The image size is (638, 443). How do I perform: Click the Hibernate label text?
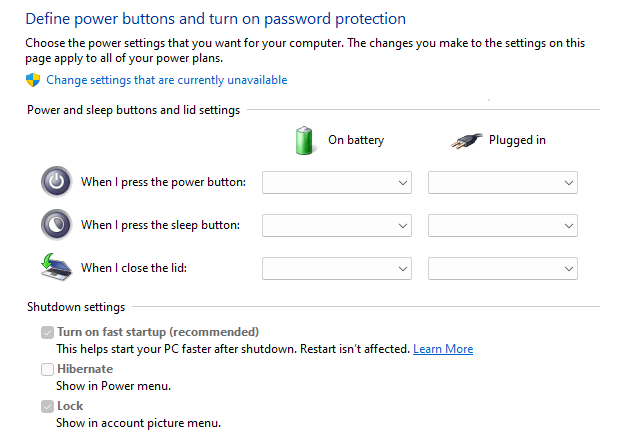[x=85, y=369]
